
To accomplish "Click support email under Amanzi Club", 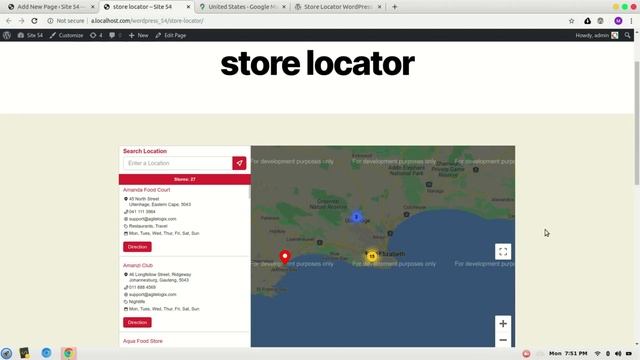I will click(x=152, y=294).
